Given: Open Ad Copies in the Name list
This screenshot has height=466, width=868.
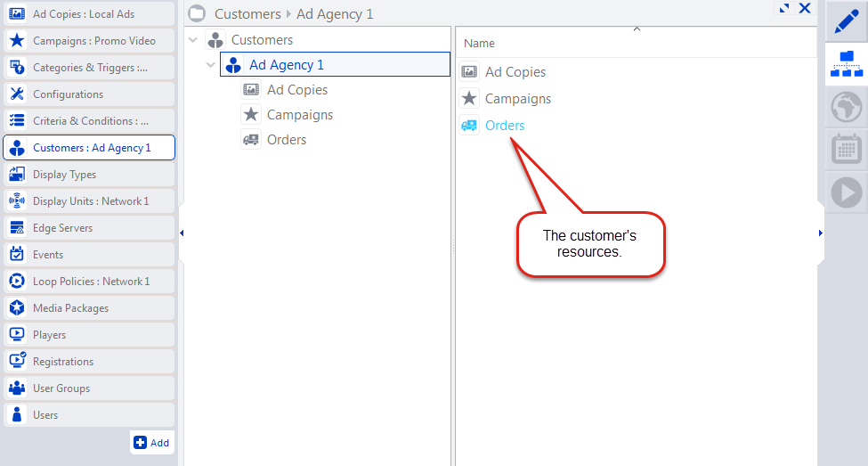Looking at the screenshot, I should coord(515,72).
